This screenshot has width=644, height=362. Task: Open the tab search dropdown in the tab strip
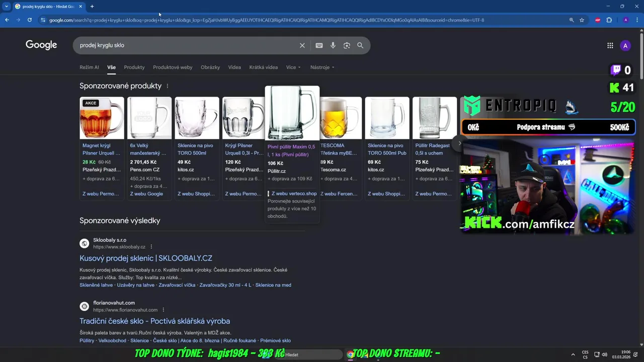[x=7, y=7]
